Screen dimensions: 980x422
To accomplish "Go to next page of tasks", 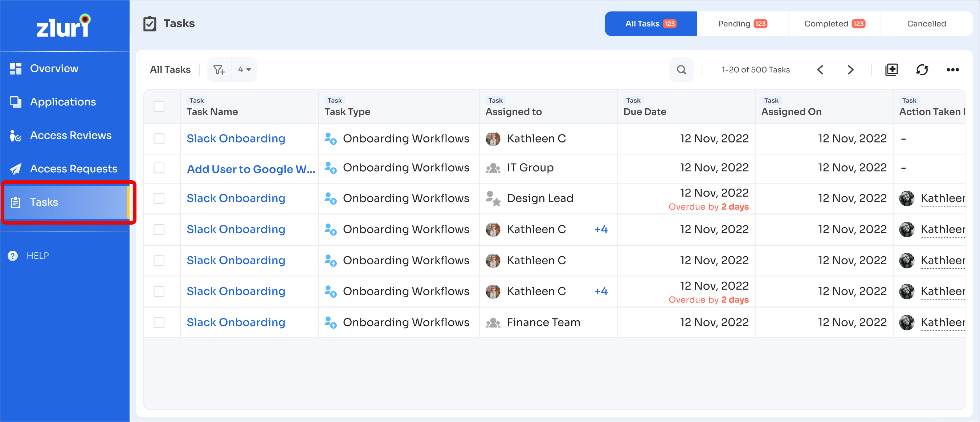I will point(850,70).
